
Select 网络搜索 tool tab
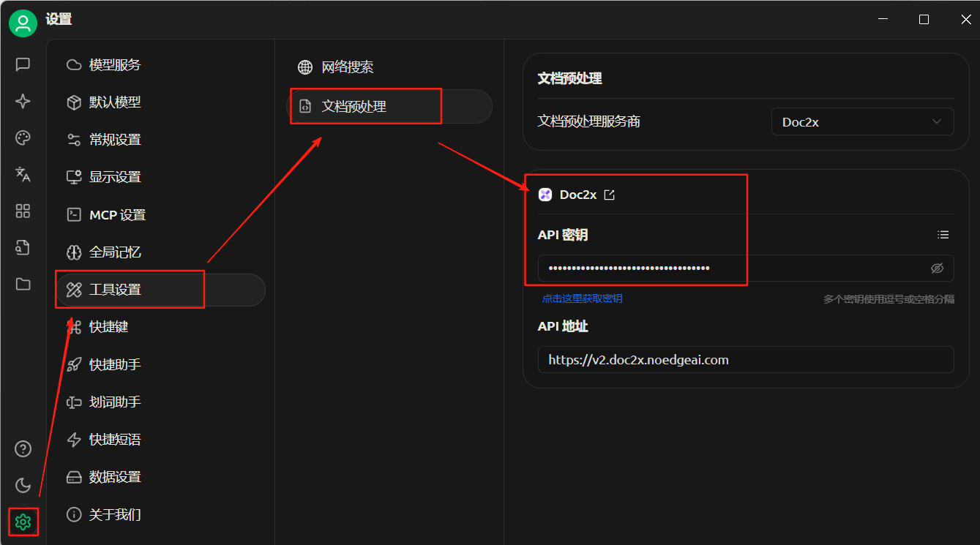pos(389,67)
